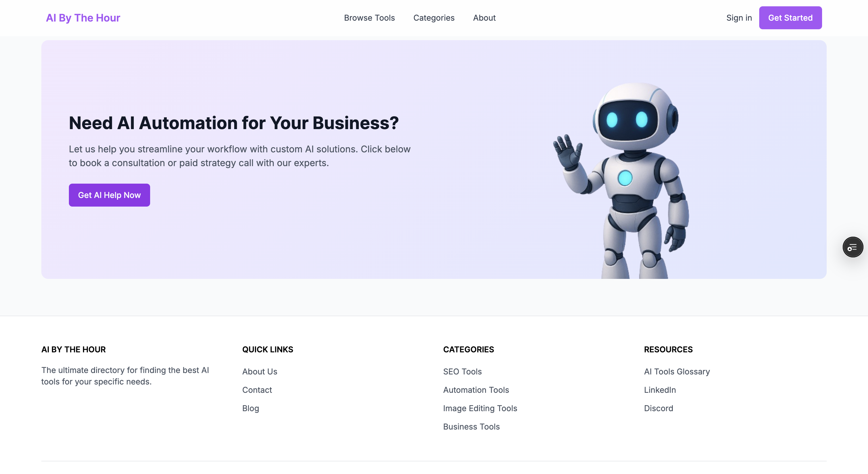Open Browse Tools in navigation
This screenshot has height=474, width=868.
point(369,18)
